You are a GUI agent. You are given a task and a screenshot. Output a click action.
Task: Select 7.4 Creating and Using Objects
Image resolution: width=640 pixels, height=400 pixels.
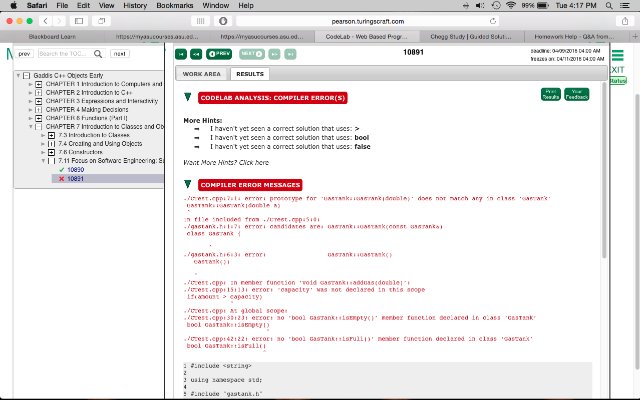point(100,144)
